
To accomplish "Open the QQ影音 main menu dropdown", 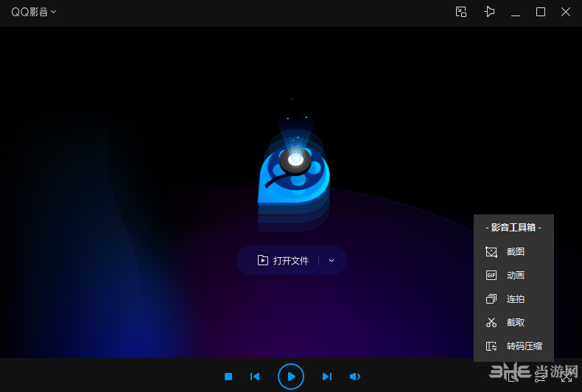I will click(x=33, y=12).
